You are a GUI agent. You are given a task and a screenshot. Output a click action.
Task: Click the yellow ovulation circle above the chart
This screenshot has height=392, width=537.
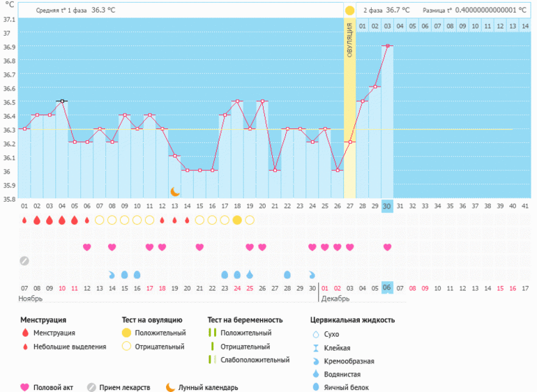pyautogui.click(x=349, y=10)
